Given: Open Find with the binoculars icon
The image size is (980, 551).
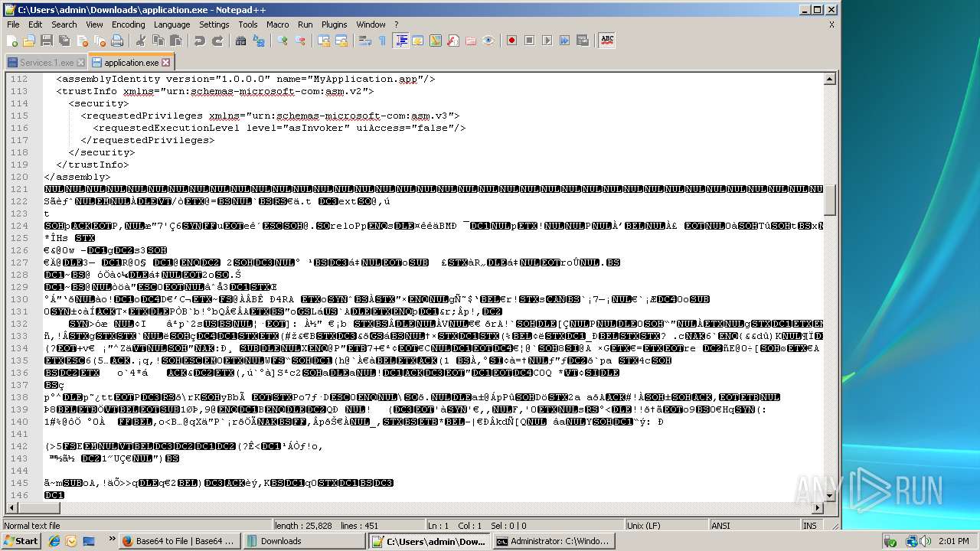Looking at the screenshot, I should (240, 41).
